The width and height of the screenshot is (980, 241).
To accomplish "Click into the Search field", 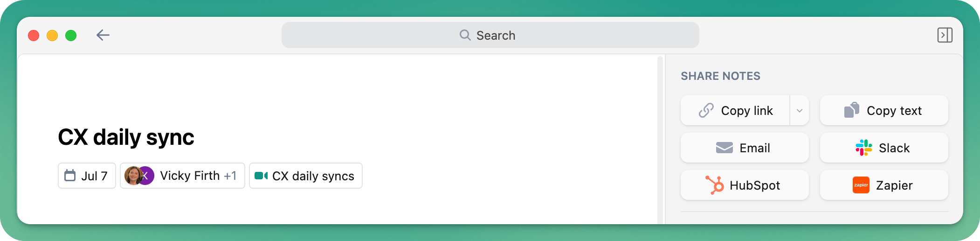I will click(x=490, y=35).
